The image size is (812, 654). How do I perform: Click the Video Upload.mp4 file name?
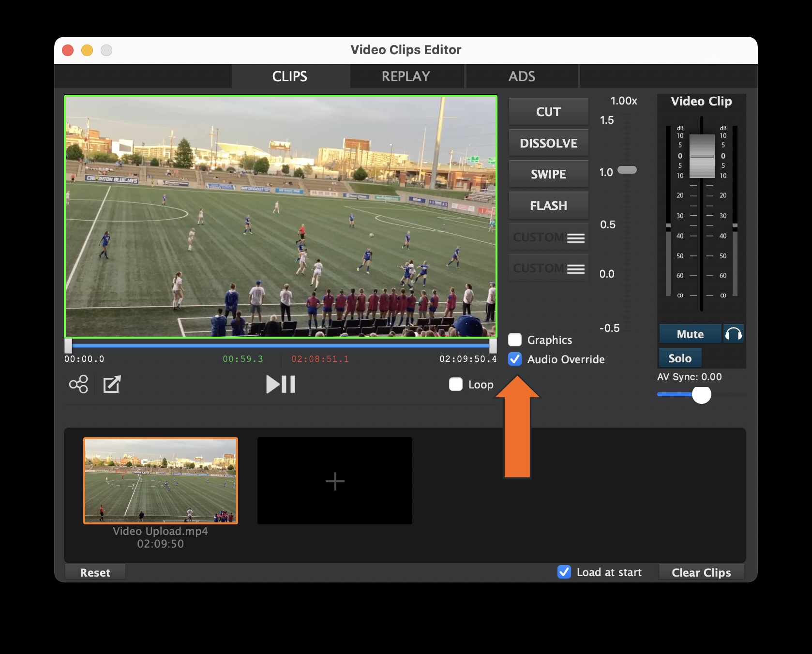160,531
